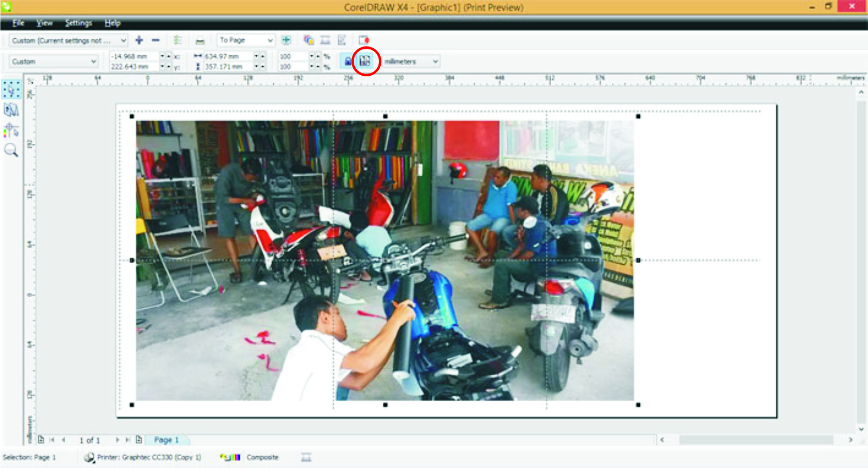Click the minus button to delete print style
The width and height of the screenshot is (868, 468).
(155, 40)
